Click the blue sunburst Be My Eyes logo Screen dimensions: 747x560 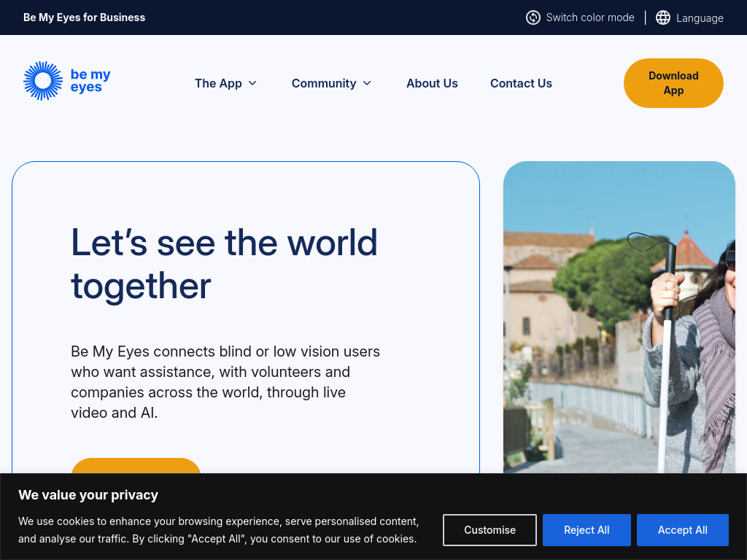click(x=43, y=80)
